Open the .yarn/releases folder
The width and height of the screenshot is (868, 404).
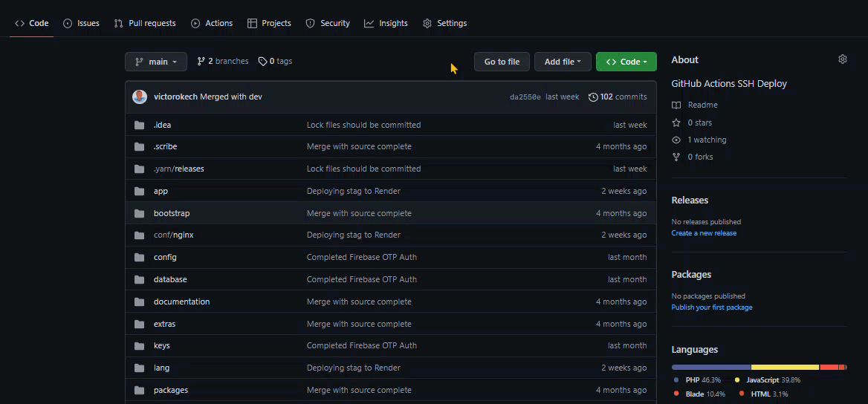coord(179,169)
